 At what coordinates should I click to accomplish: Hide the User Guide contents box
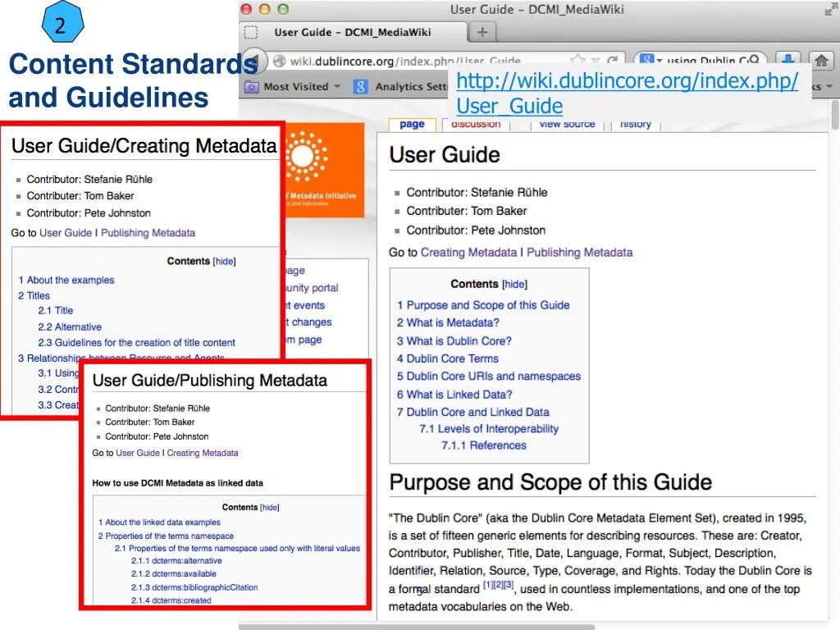(514, 284)
